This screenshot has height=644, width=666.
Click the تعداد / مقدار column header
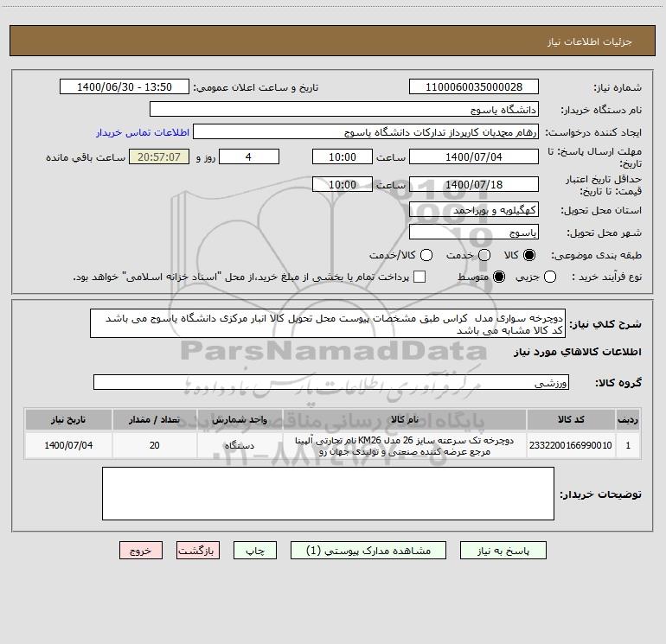154,419
